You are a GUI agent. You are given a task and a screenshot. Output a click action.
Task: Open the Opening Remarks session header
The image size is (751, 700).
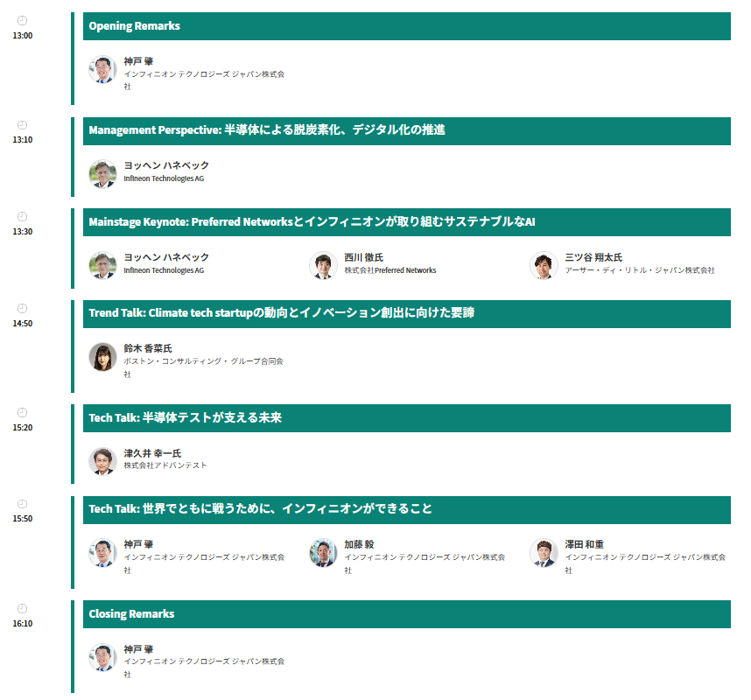pyautogui.click(x=407, y=26)
